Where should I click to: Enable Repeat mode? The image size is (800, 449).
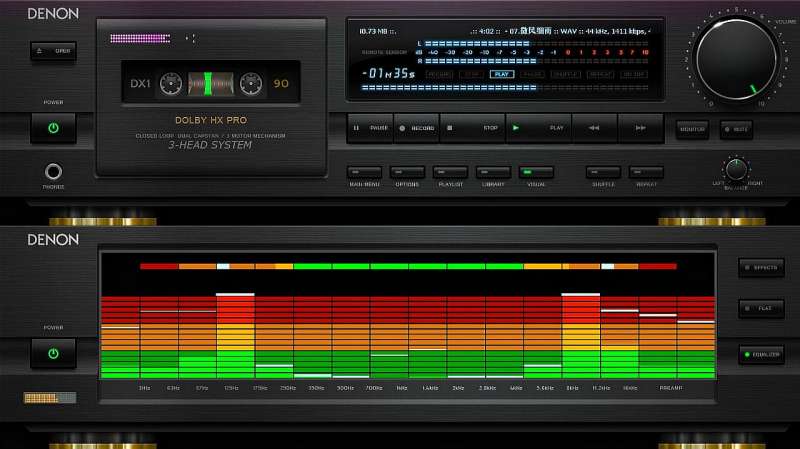point(646,172)
